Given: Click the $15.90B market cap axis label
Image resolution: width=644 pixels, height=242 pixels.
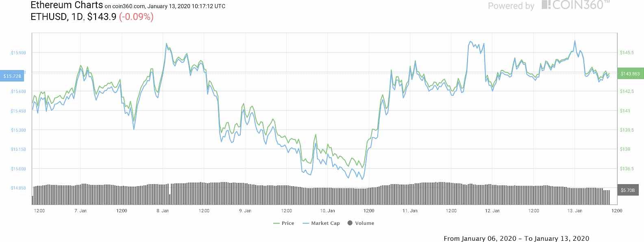Looking at the screenshot, I should pyautogui.click(x=18, y=53).
